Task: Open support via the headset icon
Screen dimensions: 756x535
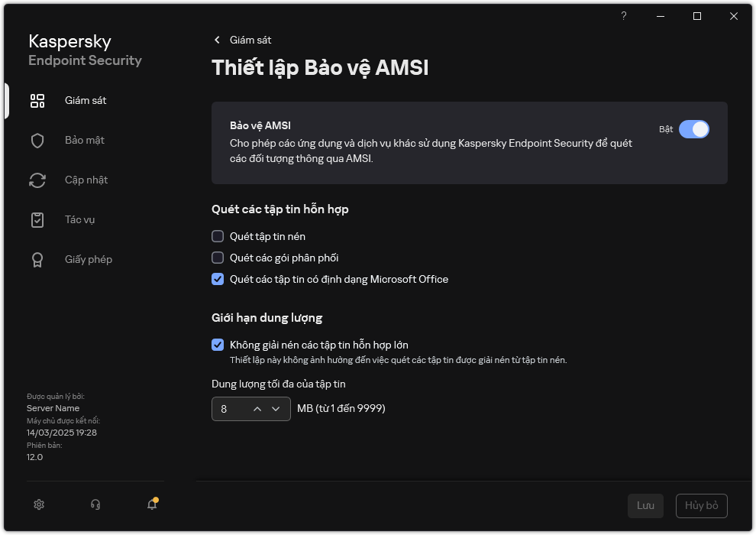Action: click(x=95, y=504)
